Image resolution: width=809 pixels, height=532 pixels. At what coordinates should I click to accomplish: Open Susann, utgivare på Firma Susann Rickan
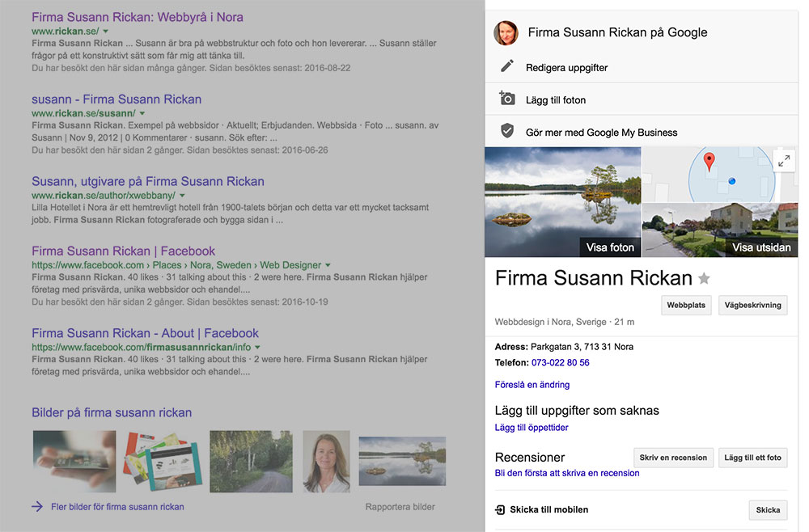(x=148, y=181)
